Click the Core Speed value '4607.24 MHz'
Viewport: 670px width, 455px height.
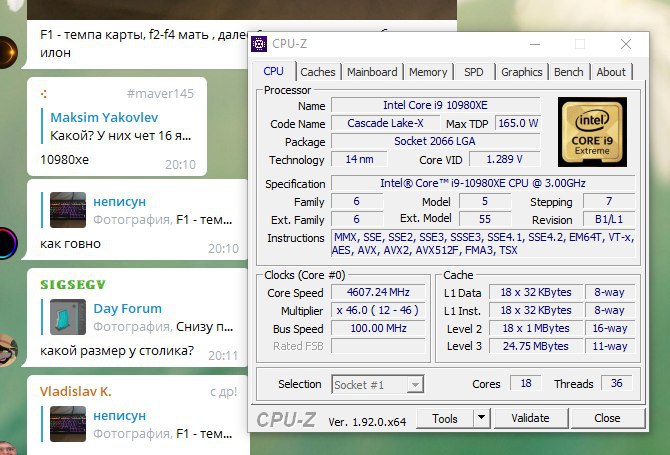378,292
